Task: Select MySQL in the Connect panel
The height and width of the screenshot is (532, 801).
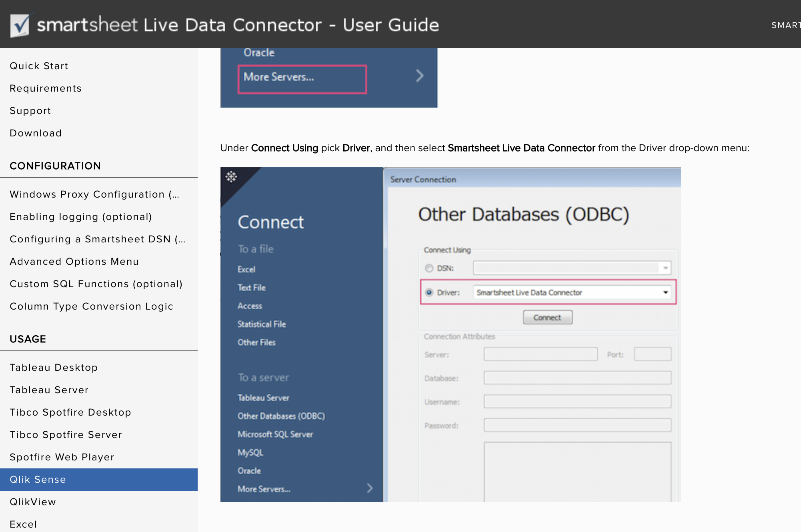Action: point(250,452)
